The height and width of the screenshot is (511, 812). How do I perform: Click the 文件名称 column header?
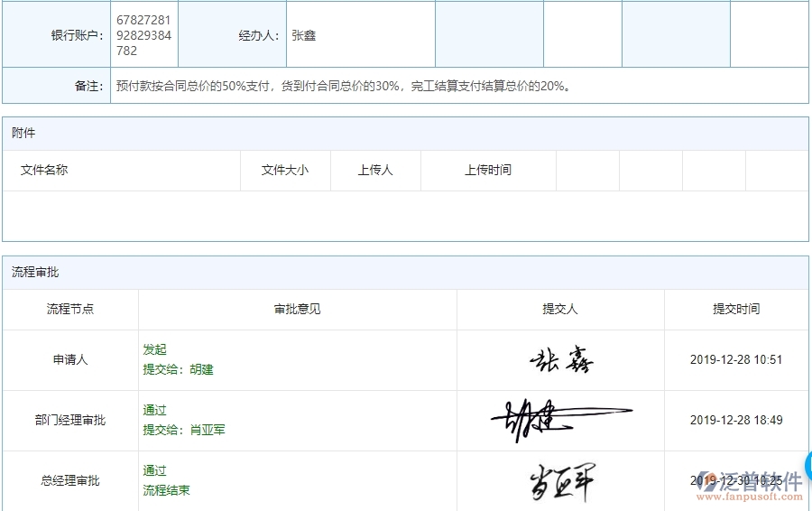pos(44,170)
